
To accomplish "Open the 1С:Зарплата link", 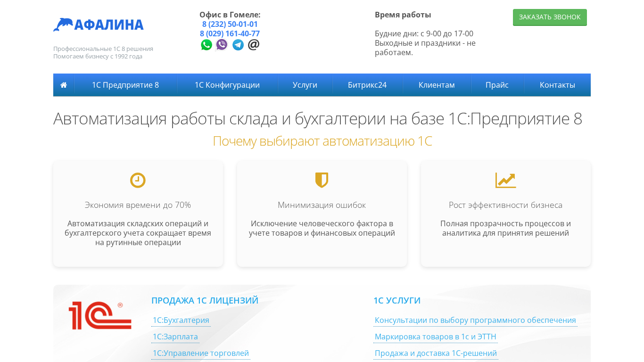I will tap(175, 337).
